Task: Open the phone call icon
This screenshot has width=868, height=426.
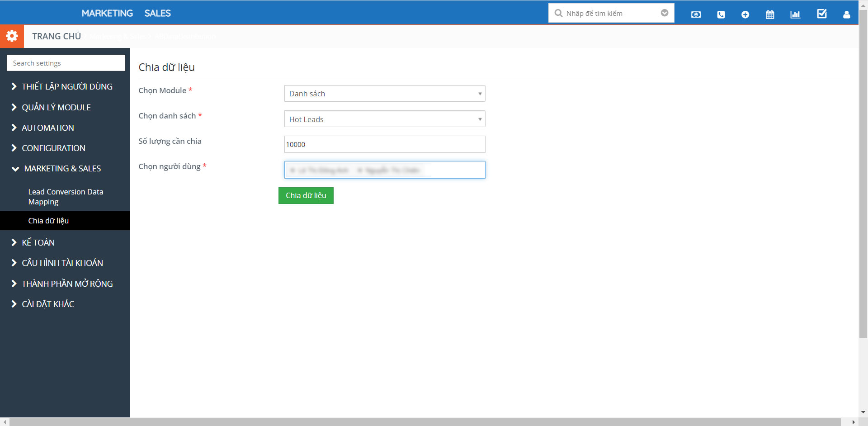Action: [721, 14]
